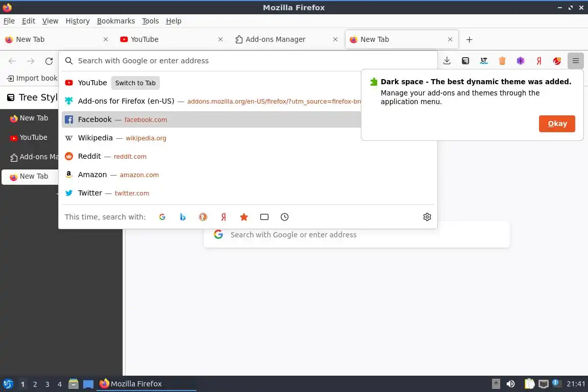This screenshot has height=392, width=588.
Task: Open the Edit menu
Action: (x=29, y=21)
